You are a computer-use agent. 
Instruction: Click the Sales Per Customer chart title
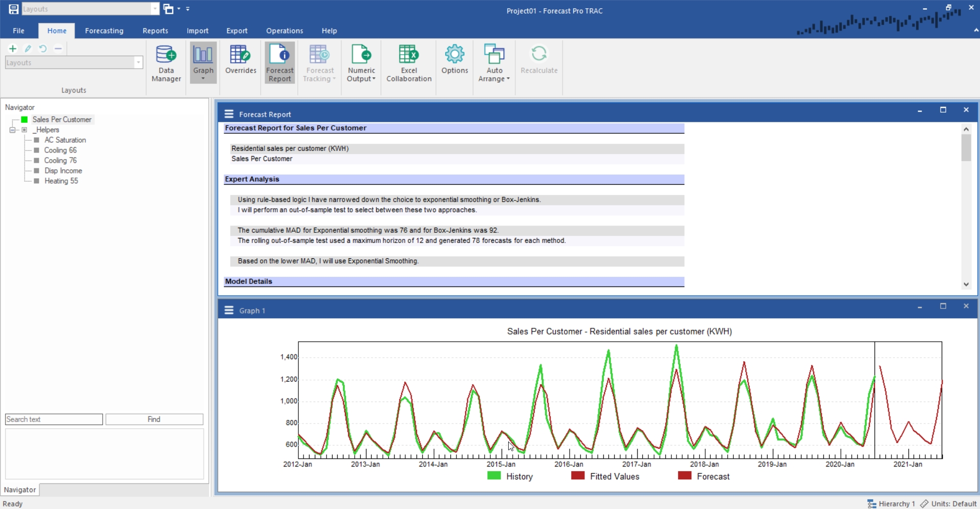coord(619,331)
